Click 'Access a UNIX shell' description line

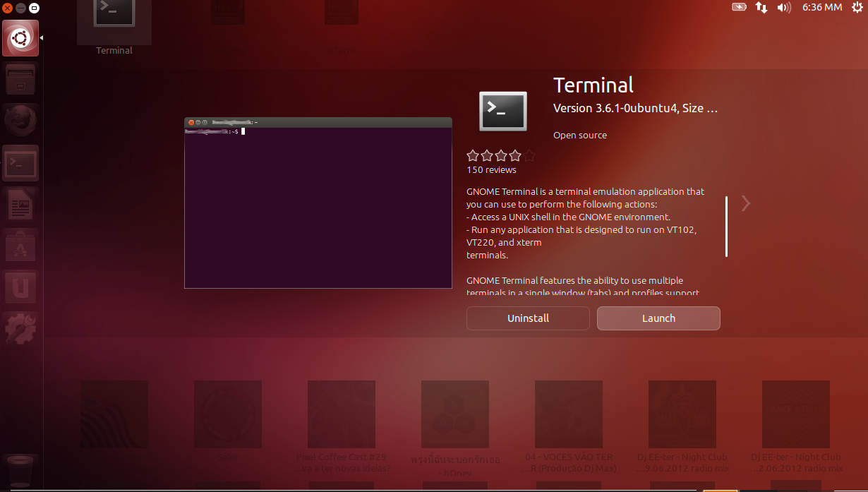click(x=569, y=217)
